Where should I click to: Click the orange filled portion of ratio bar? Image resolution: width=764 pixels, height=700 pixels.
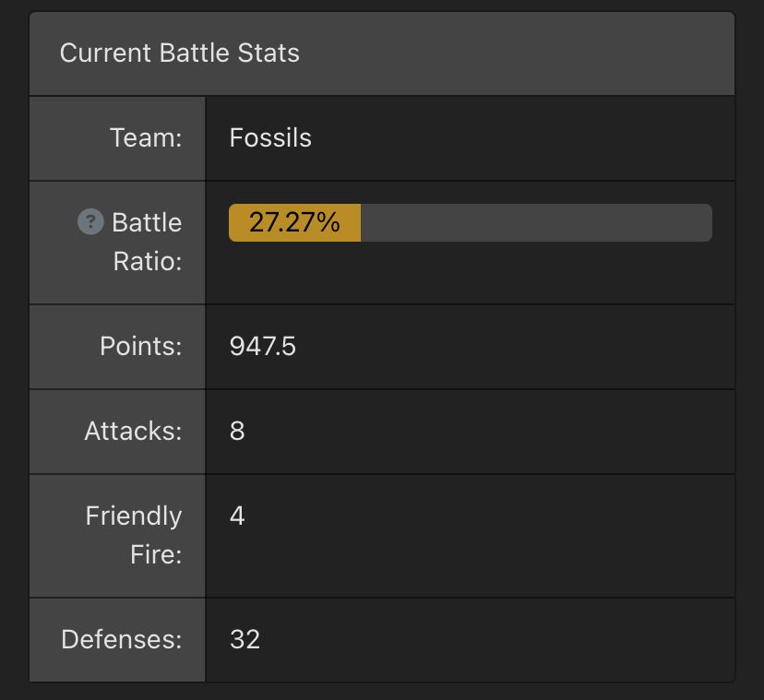pyautogui.click(x=294, y=222)
